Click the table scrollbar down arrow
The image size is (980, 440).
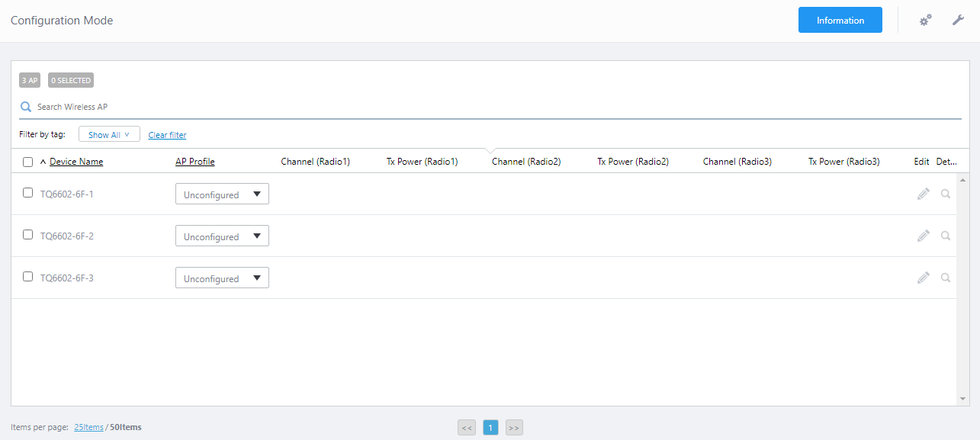click(x=962, y=399)
